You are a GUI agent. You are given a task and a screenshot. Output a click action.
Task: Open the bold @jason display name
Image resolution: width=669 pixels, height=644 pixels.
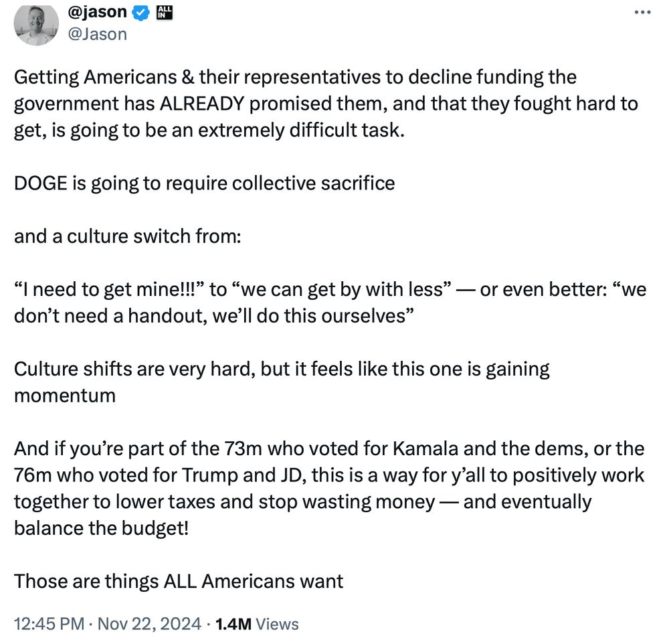click(x=97, y=12)
